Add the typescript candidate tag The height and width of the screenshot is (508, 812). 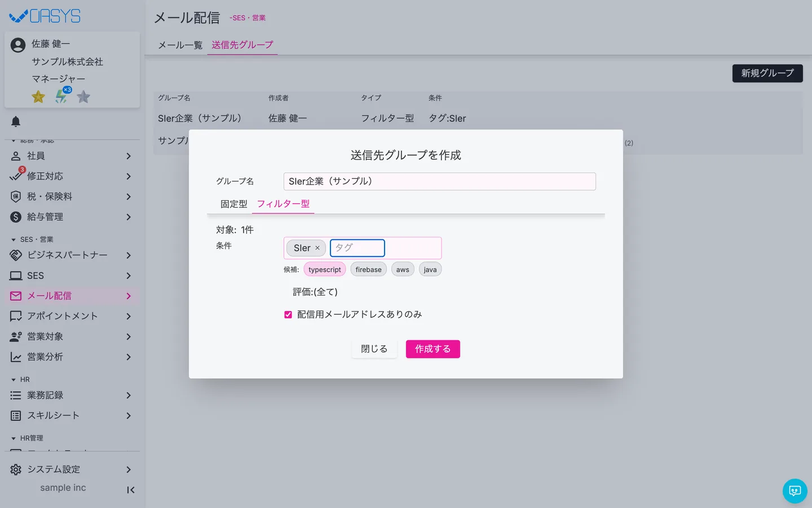coord(325,269)
